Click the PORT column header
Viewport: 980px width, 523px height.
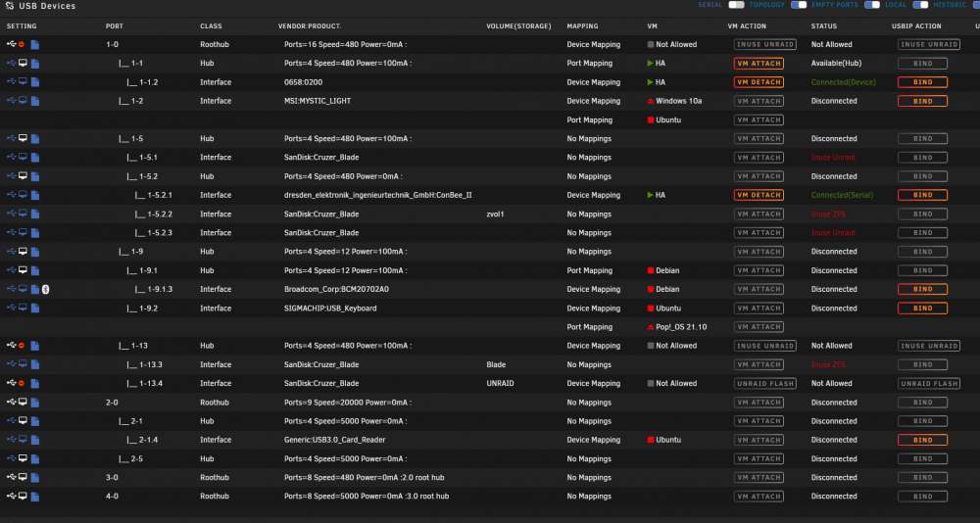pos(115,26)
